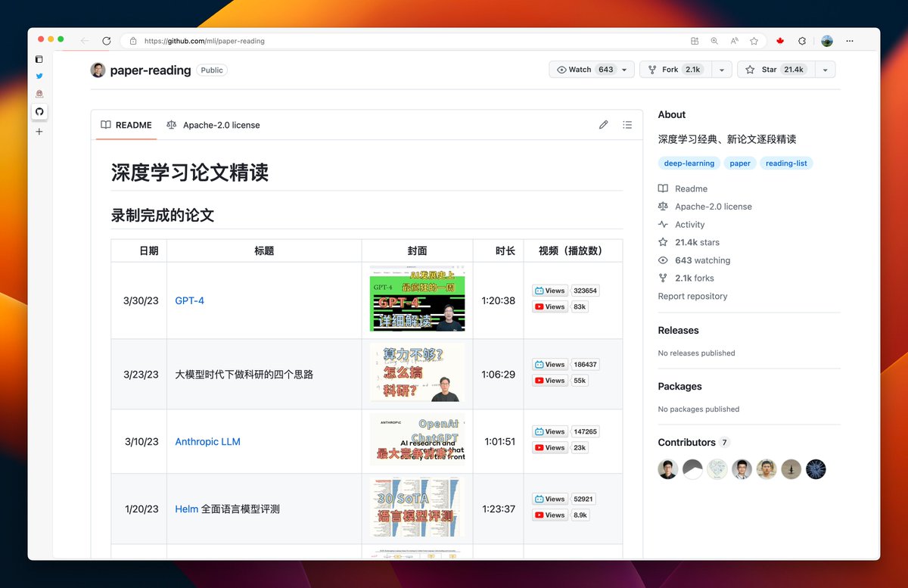Click the zoom magnifier icon in address bar
This screenshot has height=588, width=908.
714,41
